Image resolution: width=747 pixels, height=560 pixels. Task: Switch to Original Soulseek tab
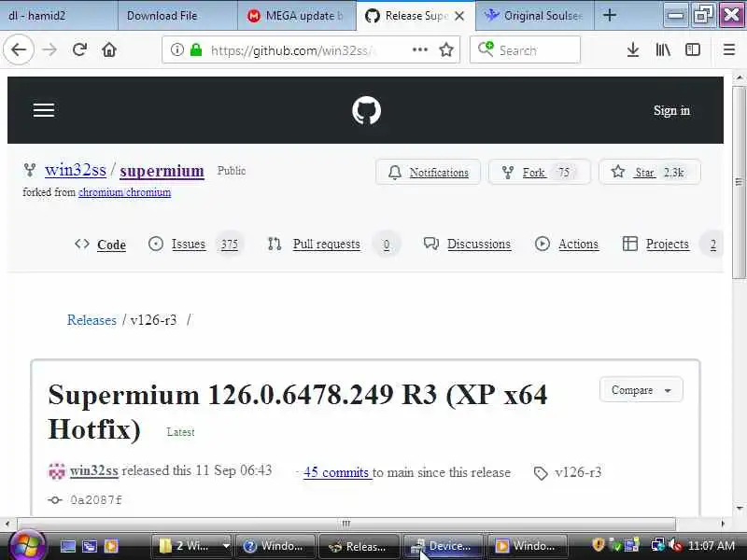click(x=534, y=16)
